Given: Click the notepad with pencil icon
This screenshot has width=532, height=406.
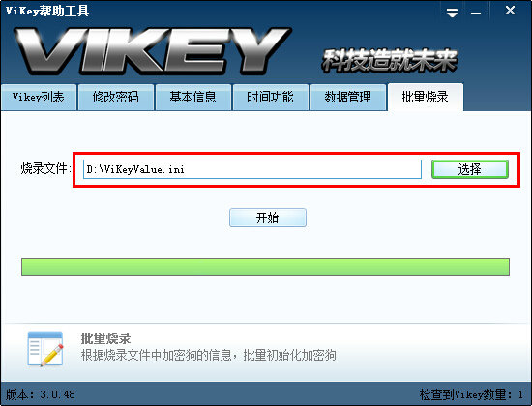Looking at the screenshot, I should (45, 349).
